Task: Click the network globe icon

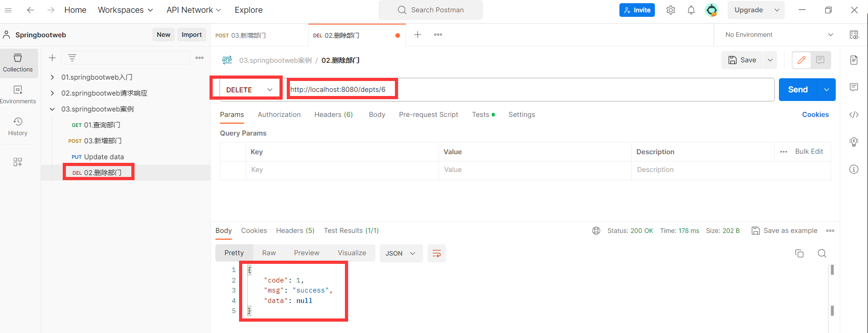Action: click(x=596, y=231)
